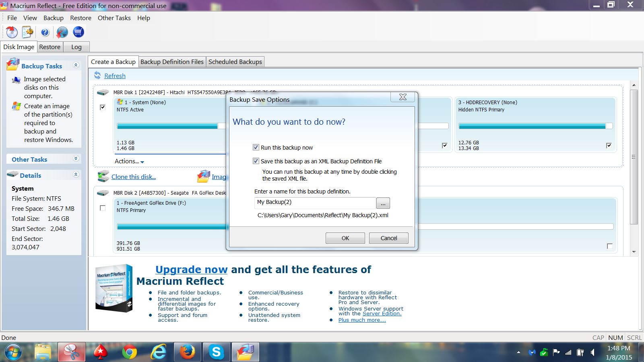Screen dimensions: 644x362
Task: Check the MBR Disk 2 Seagate checkbox
Action: click(103, 208)
